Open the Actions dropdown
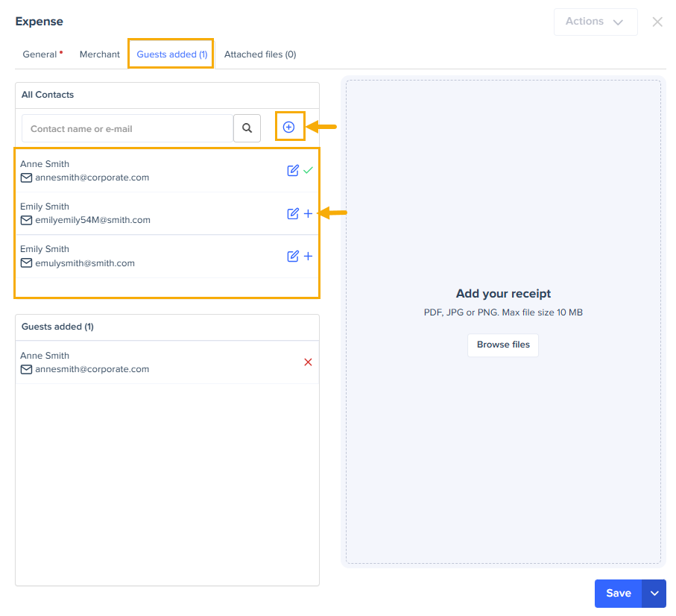The image size is (676, 616). point(595,22)
